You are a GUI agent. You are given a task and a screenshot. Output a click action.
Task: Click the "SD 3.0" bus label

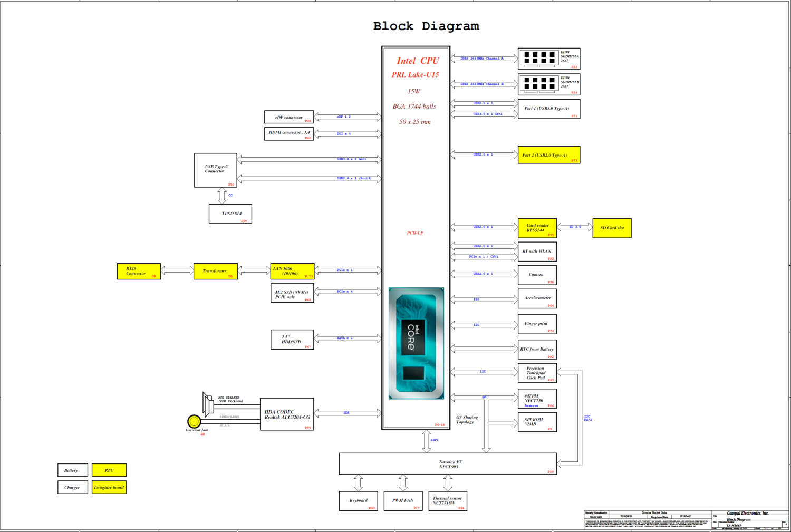pos(575,227)
